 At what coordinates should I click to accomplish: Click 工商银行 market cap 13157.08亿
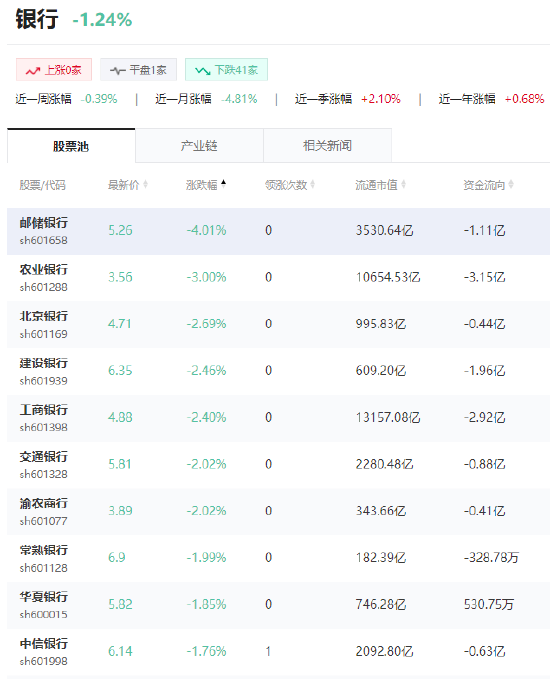click(x=388, y=417)
